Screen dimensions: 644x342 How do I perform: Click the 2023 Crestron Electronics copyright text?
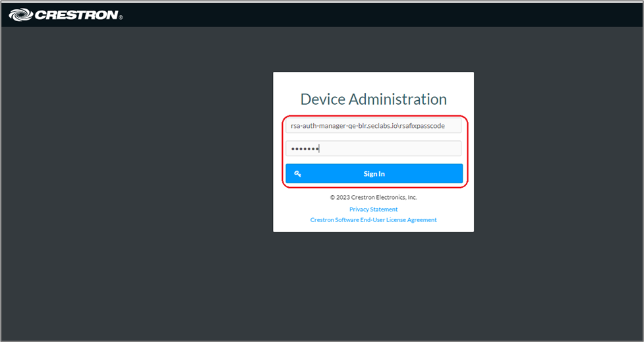click(373, 197)
